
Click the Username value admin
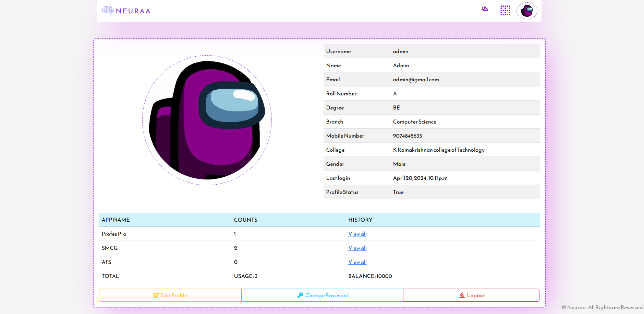coord(401,51)
